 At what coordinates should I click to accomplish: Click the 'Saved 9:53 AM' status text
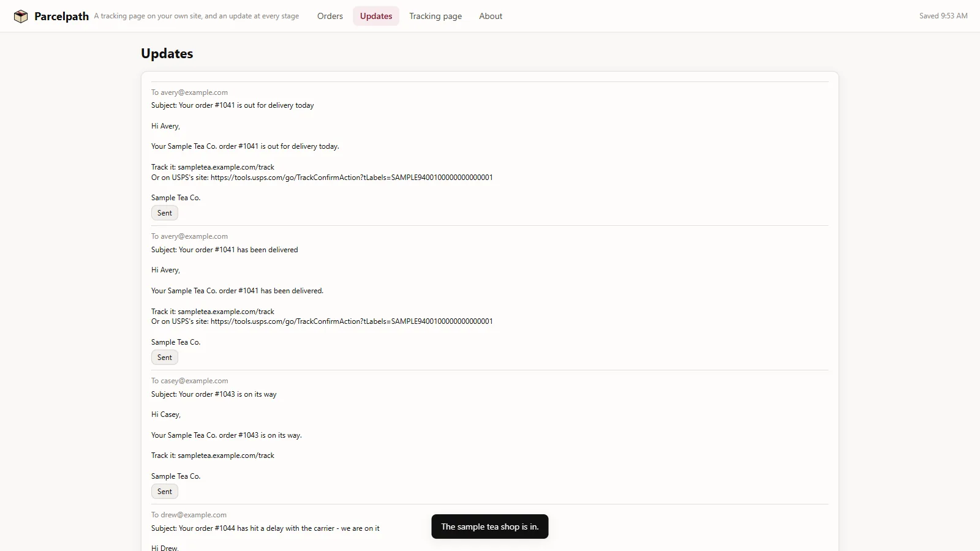click(x=943, y=16)
